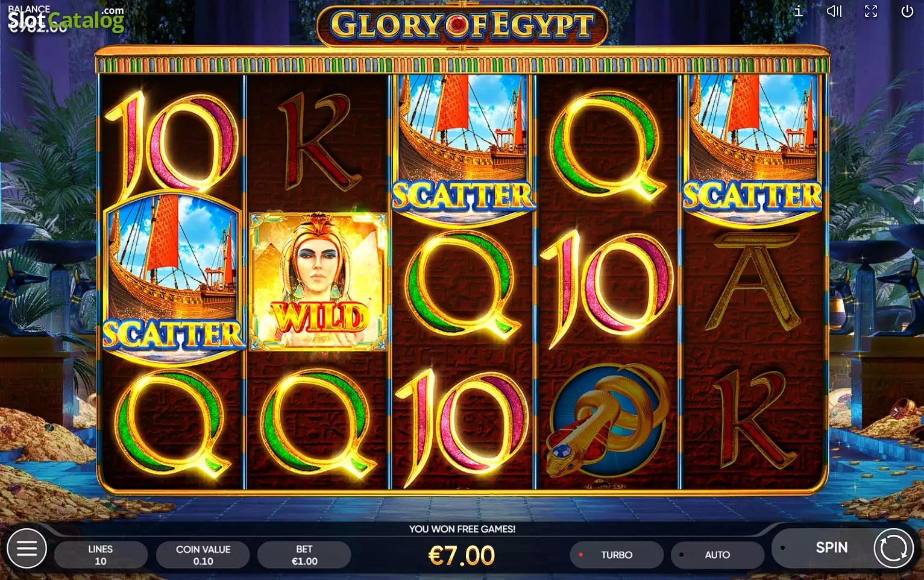The image size is (924, 580).
Task: Select the SCATTER ship on last reel
Action: pos(752,148)
